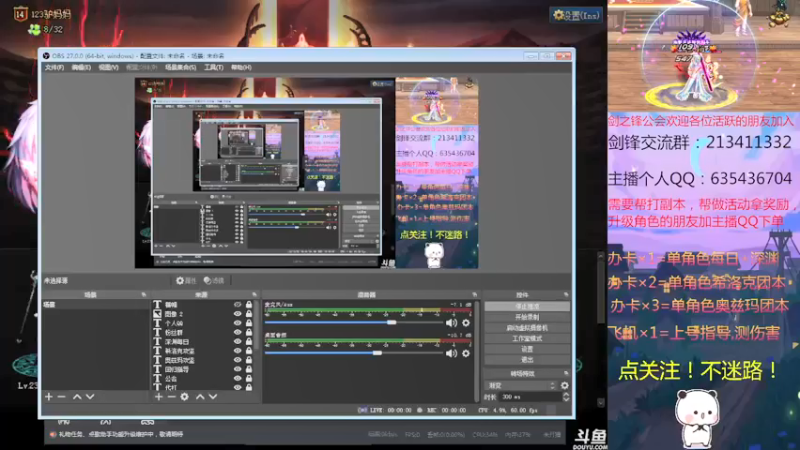Add a new source with the plus icon
The width and height of the screenshot is (800, 450).
(159, 396)
